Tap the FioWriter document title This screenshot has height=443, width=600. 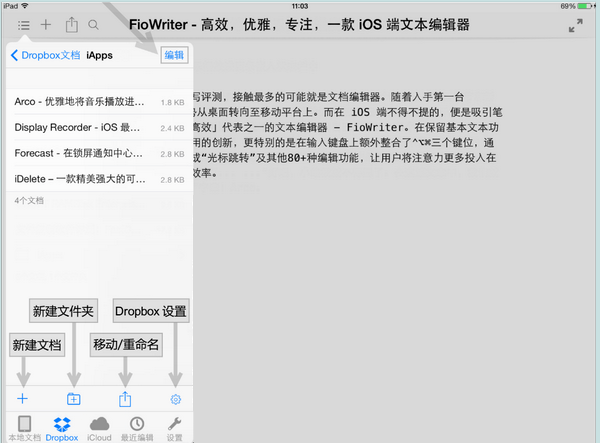pyautogui.click(x=299, y=25)
